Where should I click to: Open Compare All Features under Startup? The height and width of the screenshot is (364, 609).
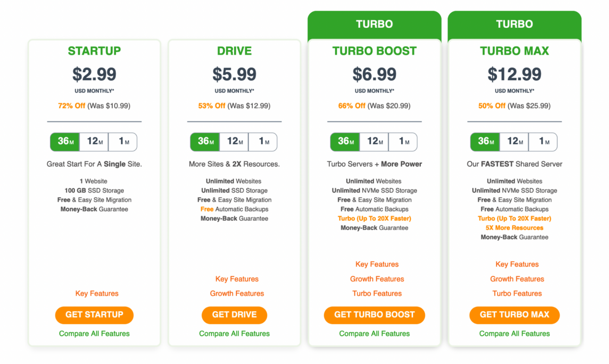[94, 333]
